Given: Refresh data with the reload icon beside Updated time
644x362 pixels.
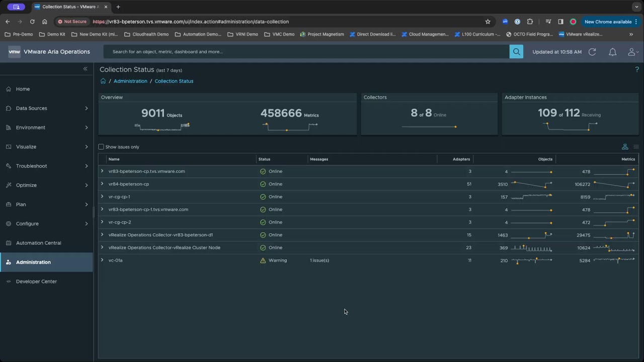Looking at the screenshot, I should [592, 52].
